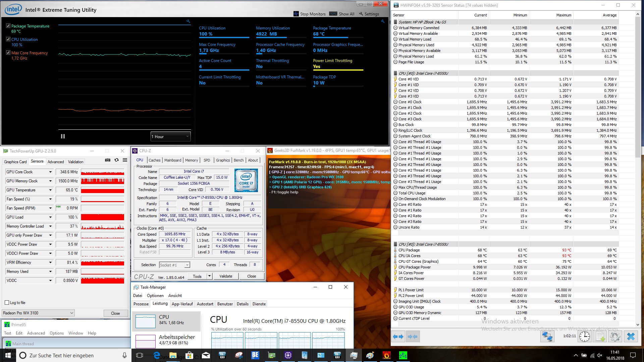Uncheck Package Temperature monitor checkbox
Screen dimensions: 644x362
[8, 26]
